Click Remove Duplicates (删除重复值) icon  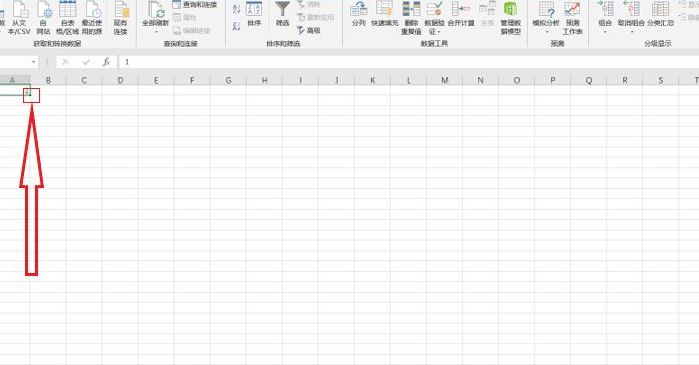tap(411, 9)
